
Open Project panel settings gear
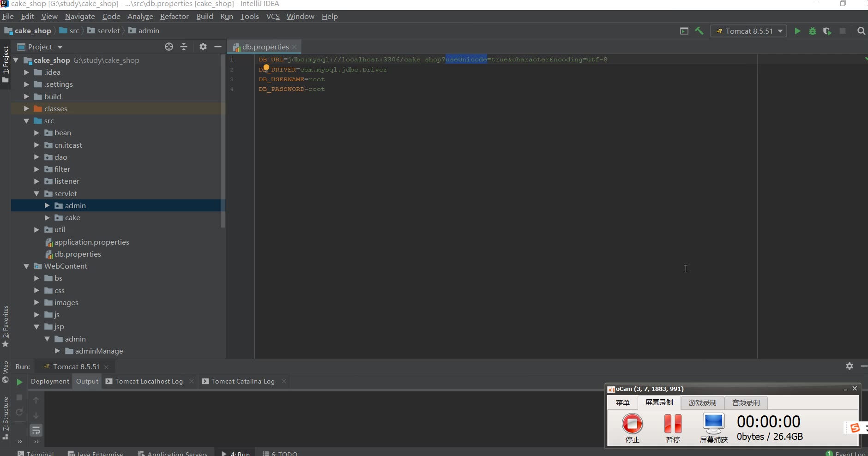(x=203, y=47)
